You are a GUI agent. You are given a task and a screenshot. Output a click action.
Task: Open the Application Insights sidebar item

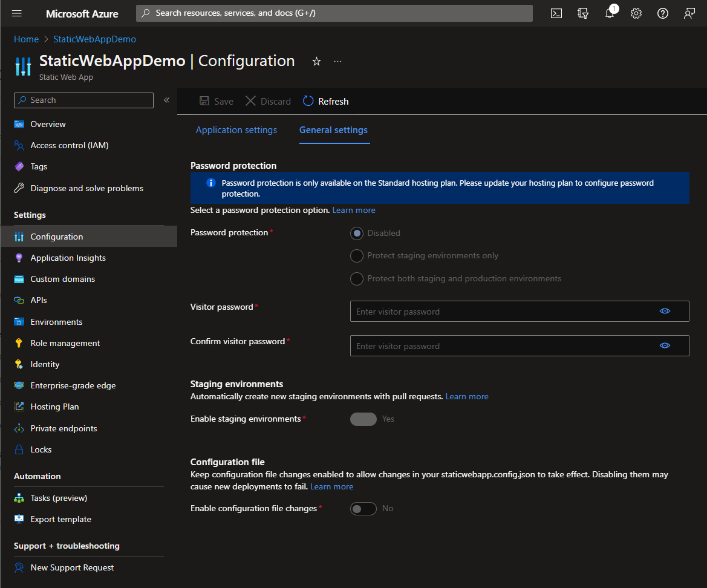click(20, 258)
